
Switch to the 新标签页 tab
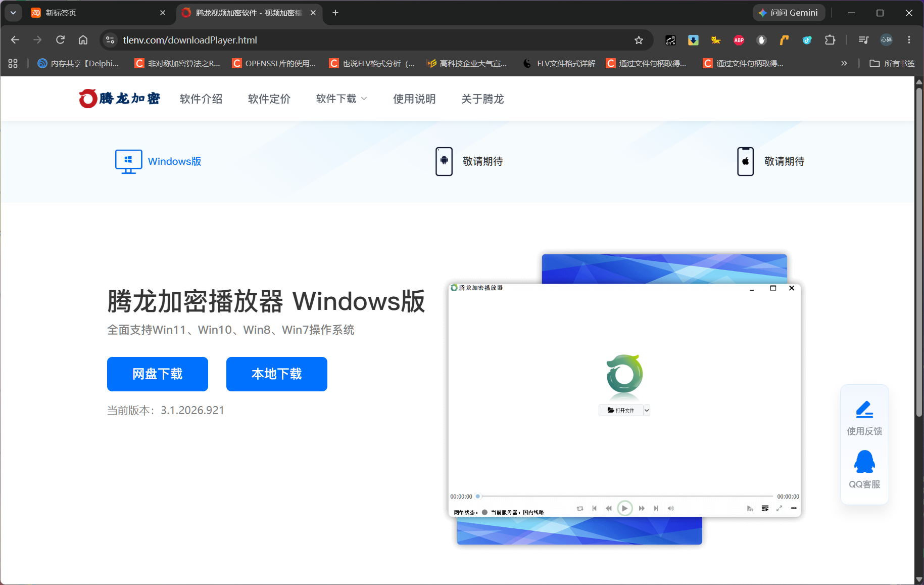(99, 13)
